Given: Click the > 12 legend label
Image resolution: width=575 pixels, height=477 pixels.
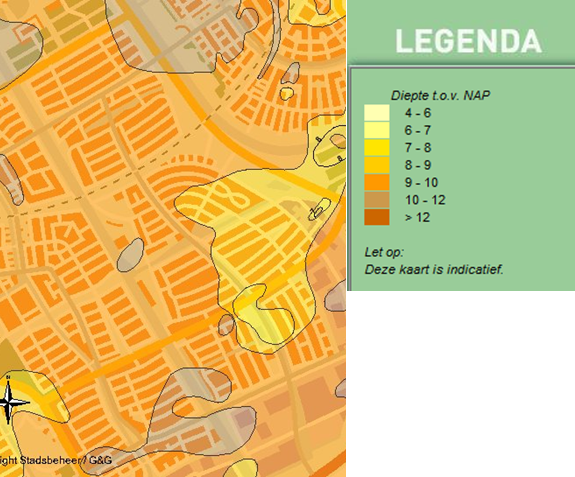Looking at the screenshot, I should coord(417,217).
